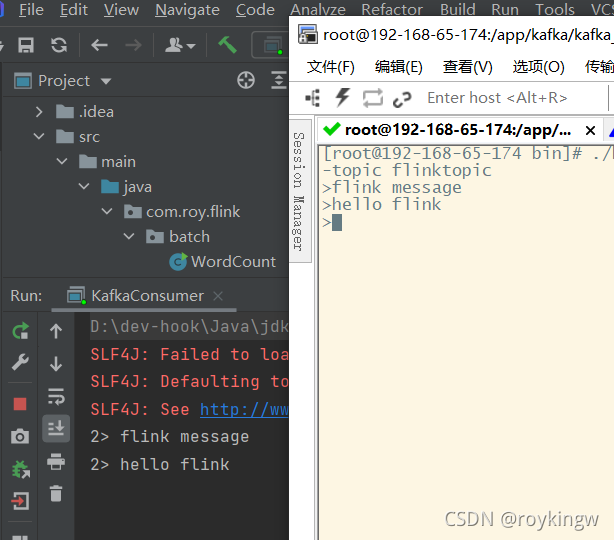Open the 查看(V) menu in Xshell
Viewport: 614px width, 540px height.
tap(468, 67)
